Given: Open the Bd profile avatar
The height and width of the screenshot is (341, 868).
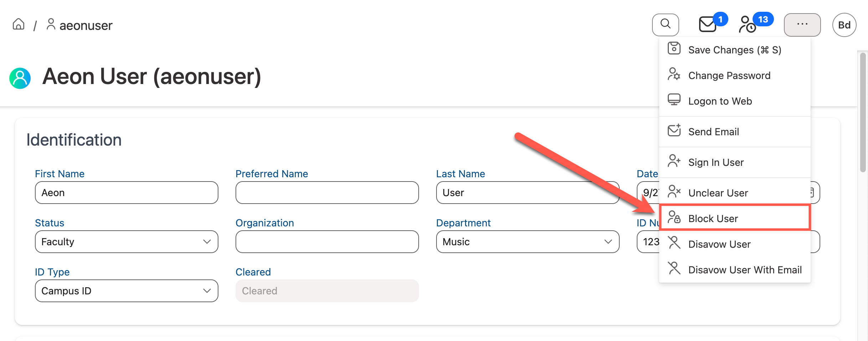Looking at the screenshot, I should pyautogui.click(x=844, y=25).
